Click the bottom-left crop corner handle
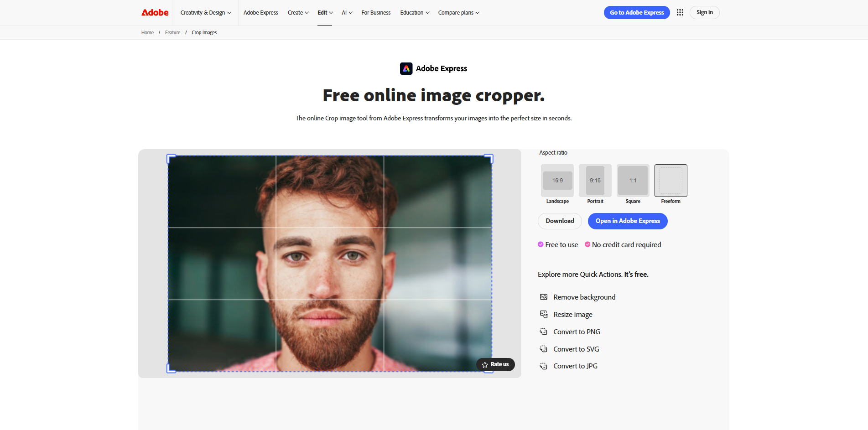Viewport: 868px width, 430px height. (171, 368)
